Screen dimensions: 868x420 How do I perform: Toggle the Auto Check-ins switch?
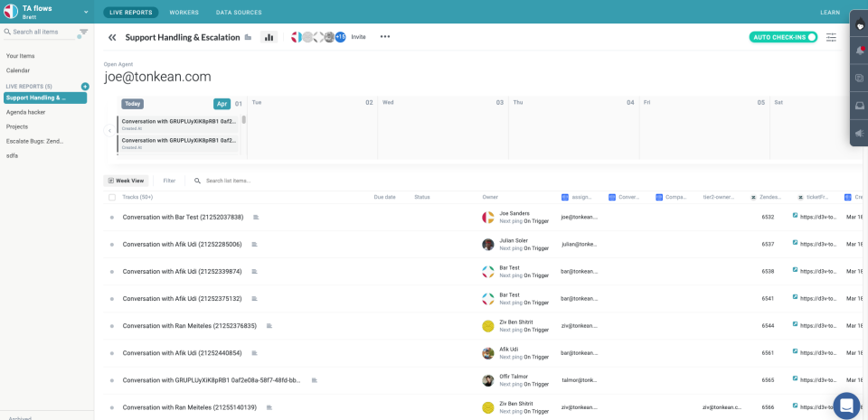pyautogui.click(x=783, y=37)
